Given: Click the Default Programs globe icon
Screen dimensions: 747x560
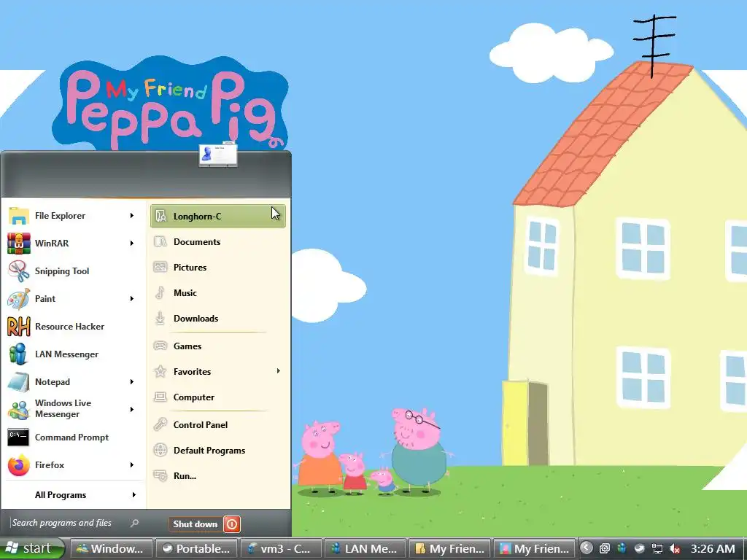Looking at the screenshot, I should 160,450.
